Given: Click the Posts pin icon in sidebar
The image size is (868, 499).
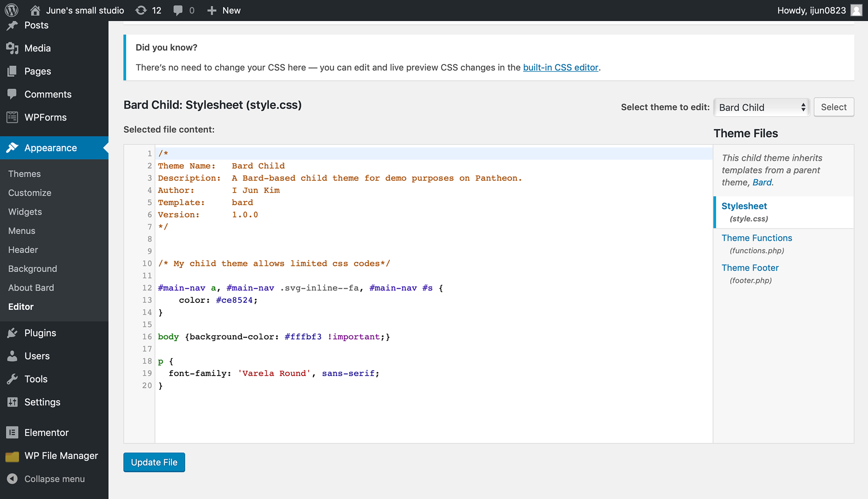Looking at the screenshot, I should pyautogui.click(x=12, y=25).
